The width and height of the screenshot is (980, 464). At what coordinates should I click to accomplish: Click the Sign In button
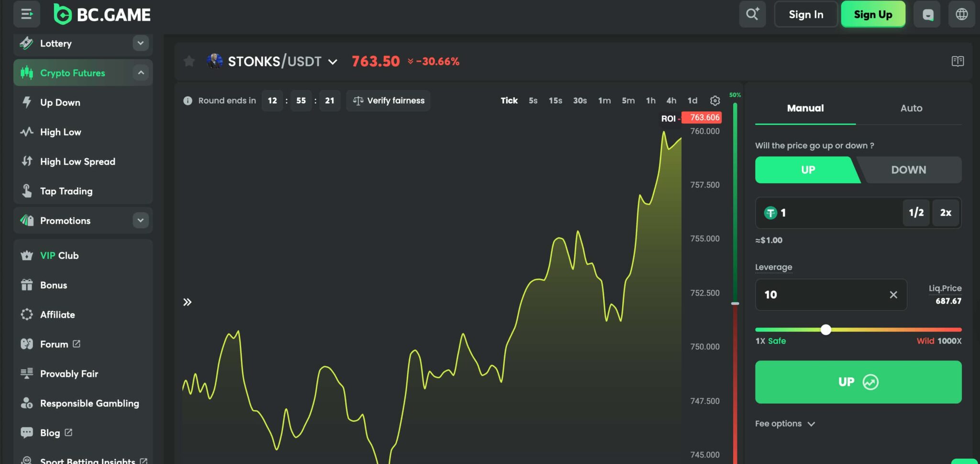click(x=806, y=14)
